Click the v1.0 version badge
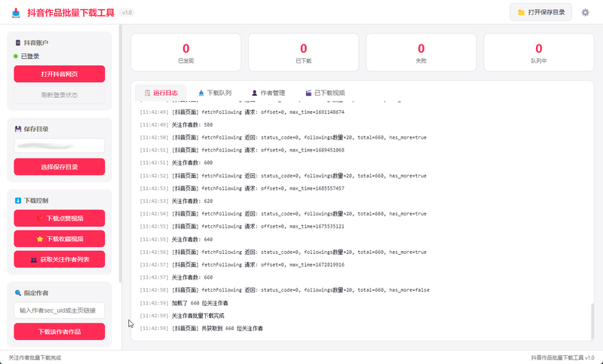The width and height of the screenshot is (603, 364). [x=127, y=12]
